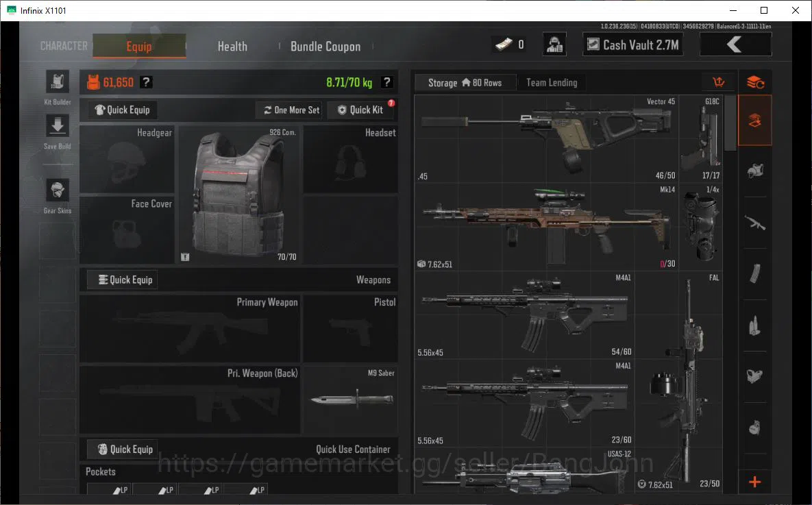The image size is (812, 505).
Task: Select the empty Pistol slot
Action: pyautogui.click(x=351, y=328)
